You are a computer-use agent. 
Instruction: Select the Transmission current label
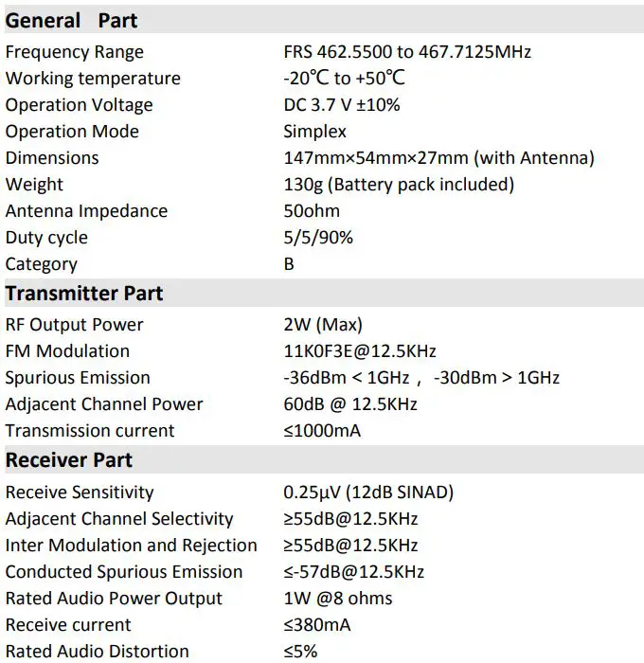click(90, 431)
